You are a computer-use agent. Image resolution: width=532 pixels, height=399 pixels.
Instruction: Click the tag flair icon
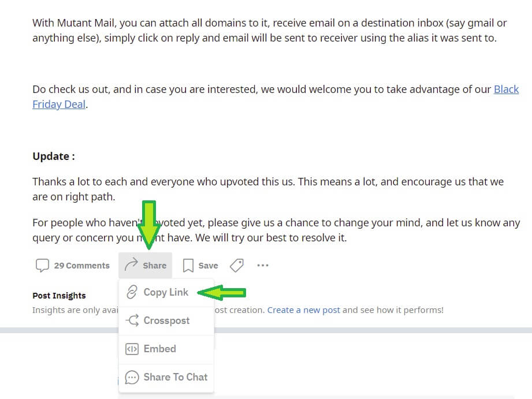237,265
